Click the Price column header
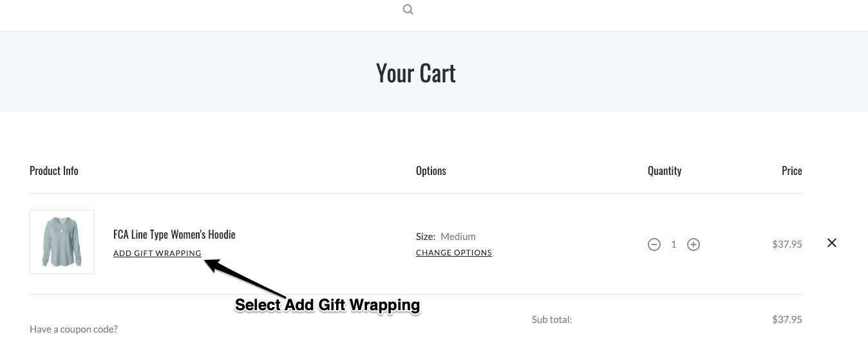This screenshot has width=868, height=341. pyautogui.click(x=791, y=170)
